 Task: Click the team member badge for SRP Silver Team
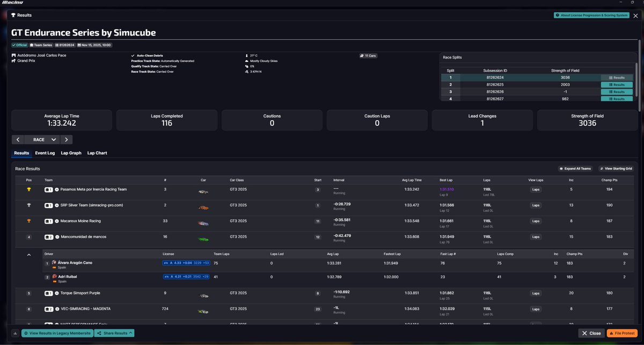click(x=48, y=205)
